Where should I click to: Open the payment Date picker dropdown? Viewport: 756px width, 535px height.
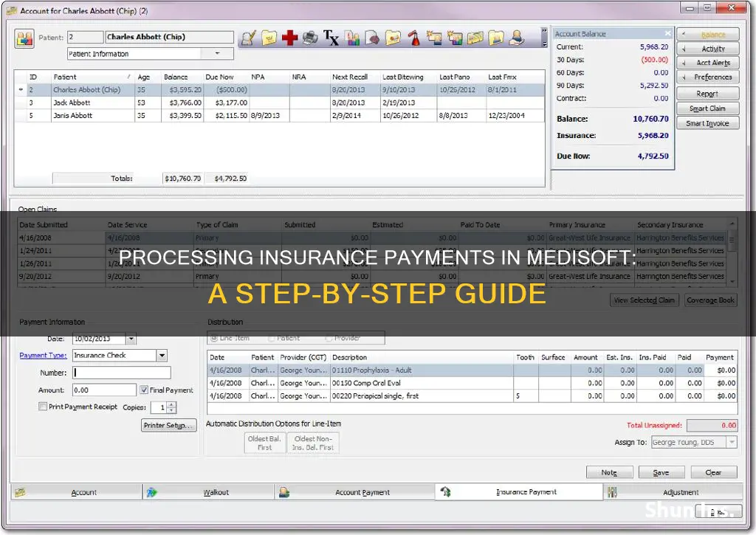pyautogui.click(x=131, y=339)
